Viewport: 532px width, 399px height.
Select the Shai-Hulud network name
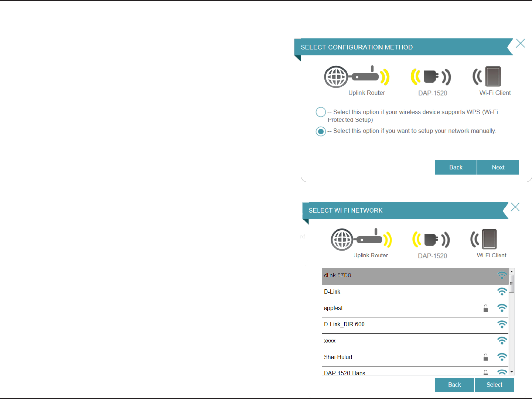[x=338, y=357]
